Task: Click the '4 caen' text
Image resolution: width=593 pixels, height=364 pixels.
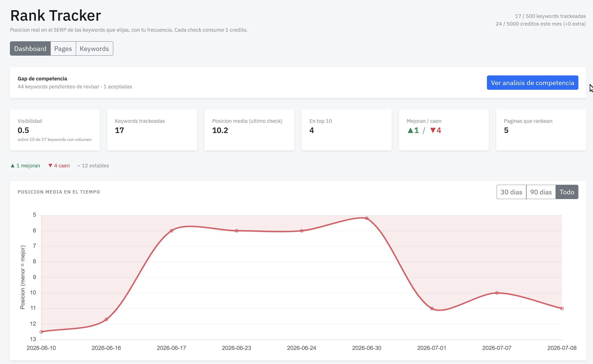Action: 62,166
